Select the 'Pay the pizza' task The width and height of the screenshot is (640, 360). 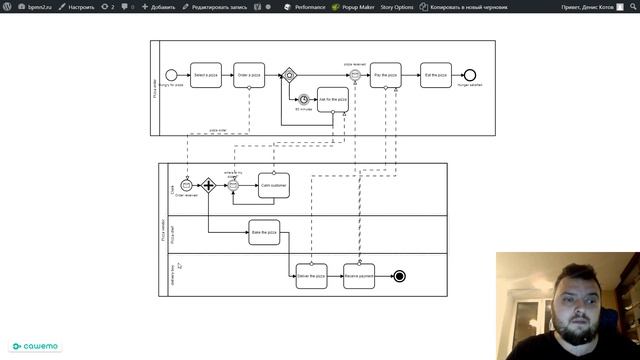386,75
